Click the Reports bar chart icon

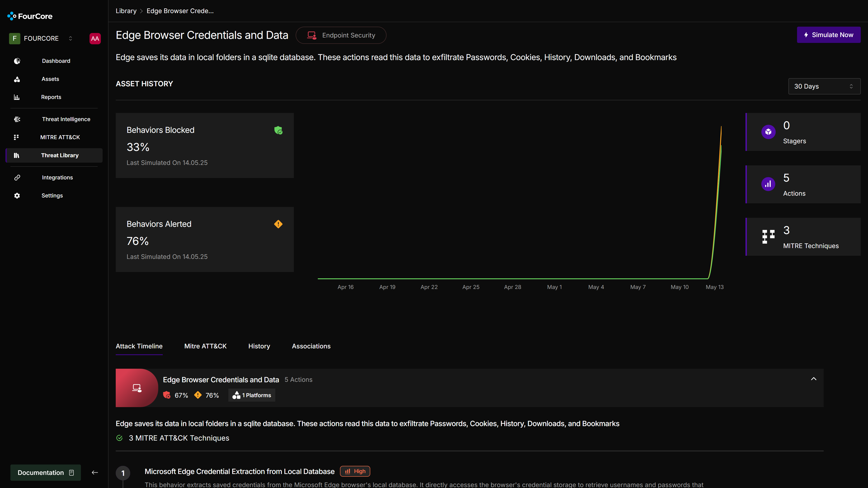click(17, 97)
